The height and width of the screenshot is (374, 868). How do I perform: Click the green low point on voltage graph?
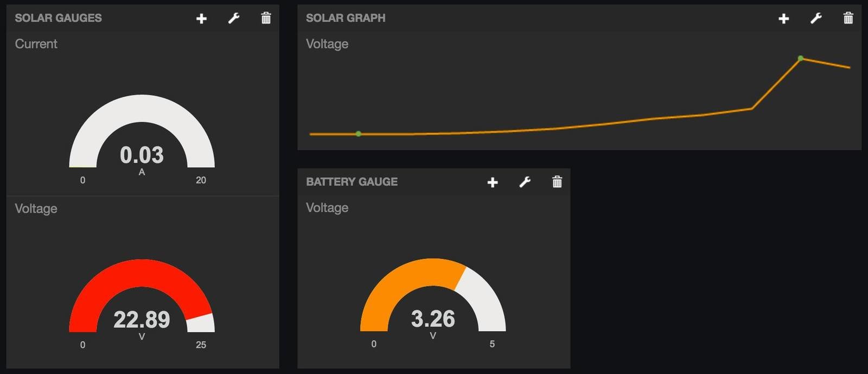(x=359, y=134)
